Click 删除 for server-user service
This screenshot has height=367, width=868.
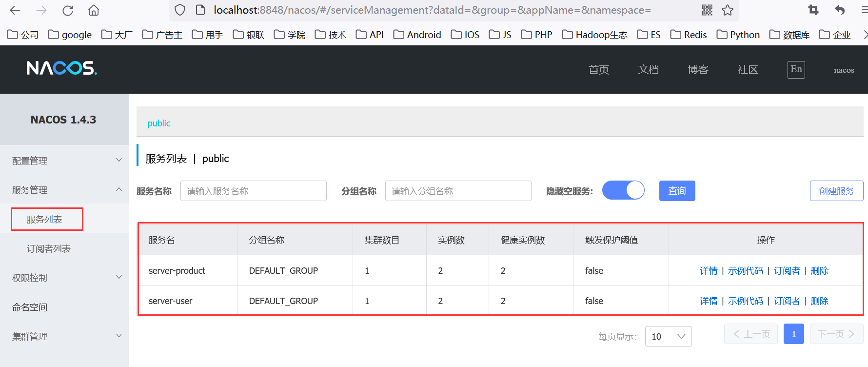coord(819,301)
